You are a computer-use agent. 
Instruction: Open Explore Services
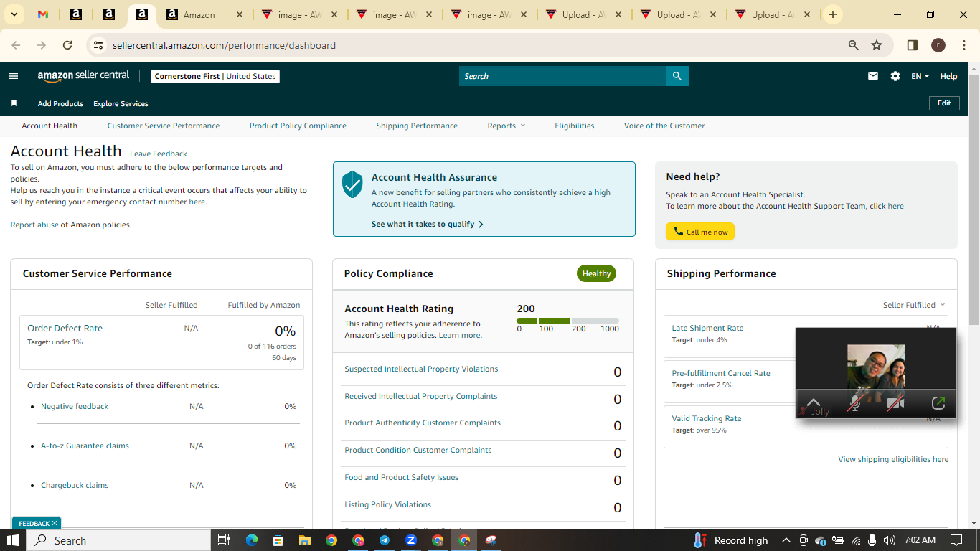(x=121, y=103)
